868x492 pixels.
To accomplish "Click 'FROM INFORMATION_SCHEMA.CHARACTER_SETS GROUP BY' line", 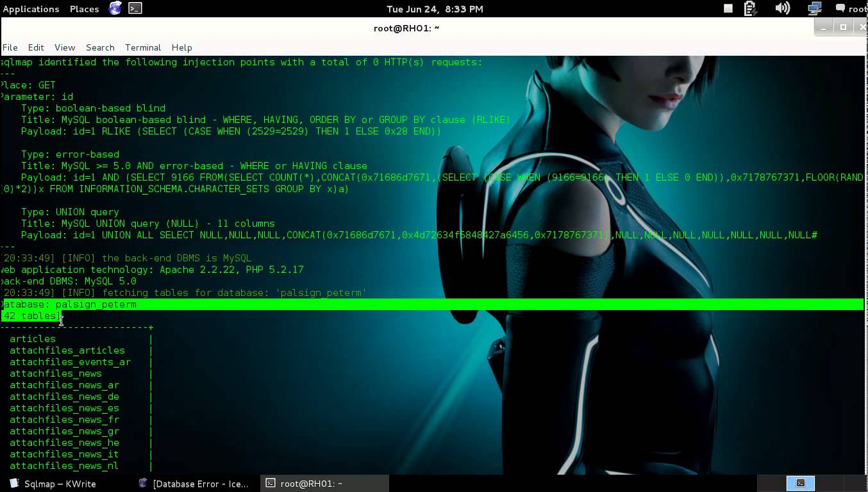I will coord(175,189).
